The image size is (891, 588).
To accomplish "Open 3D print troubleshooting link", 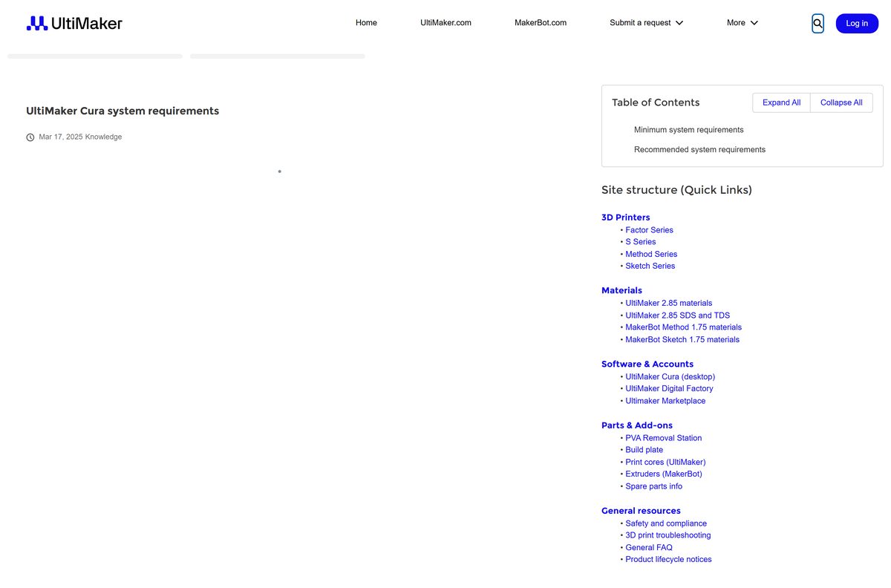I will point(668,535).
